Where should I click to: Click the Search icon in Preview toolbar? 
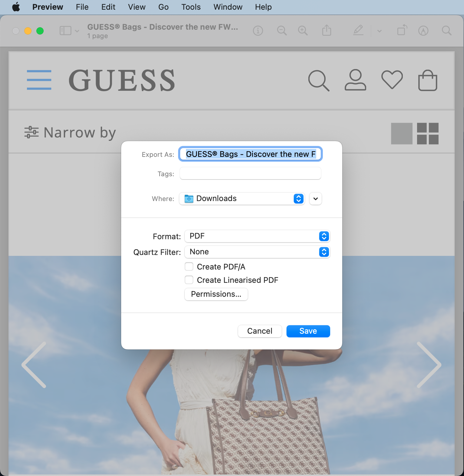click(x=446, y=31)
